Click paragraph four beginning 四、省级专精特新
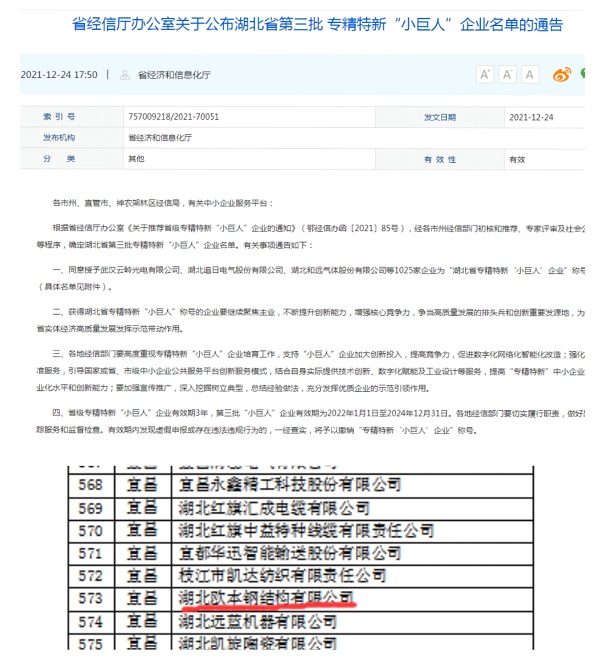Viewport: 600px width, 665px height. click(311, 422)
